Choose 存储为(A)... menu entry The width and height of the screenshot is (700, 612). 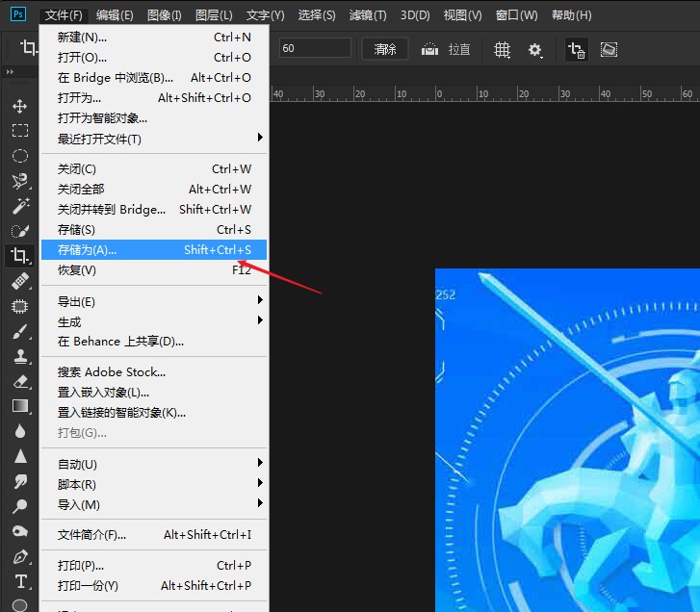tap(154, 250)
